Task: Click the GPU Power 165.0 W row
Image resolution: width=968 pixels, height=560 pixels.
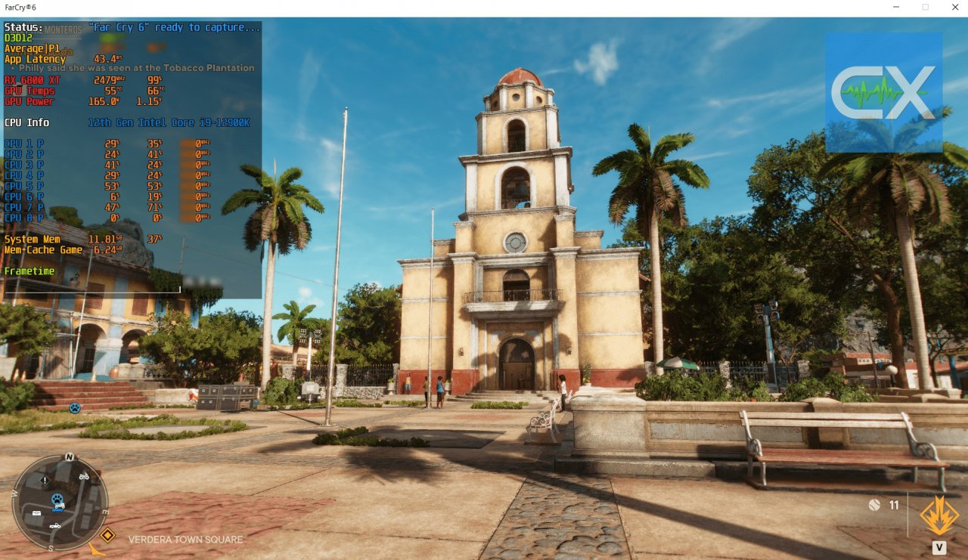Action: click(83, 101)
